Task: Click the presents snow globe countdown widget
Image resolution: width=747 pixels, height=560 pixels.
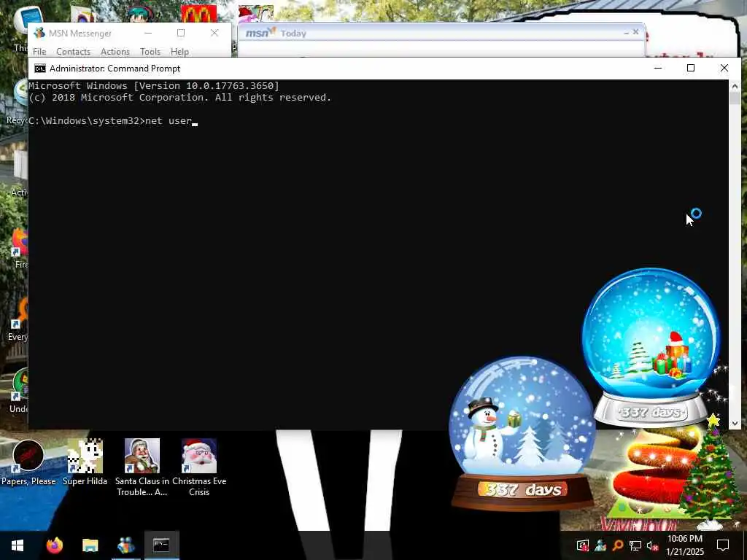Action: click(651, 346)
